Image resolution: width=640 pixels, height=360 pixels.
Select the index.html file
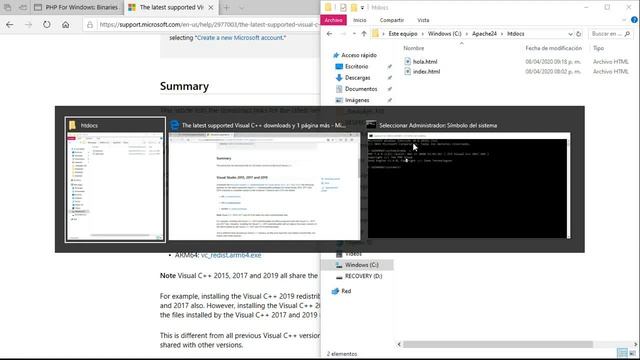426,71
